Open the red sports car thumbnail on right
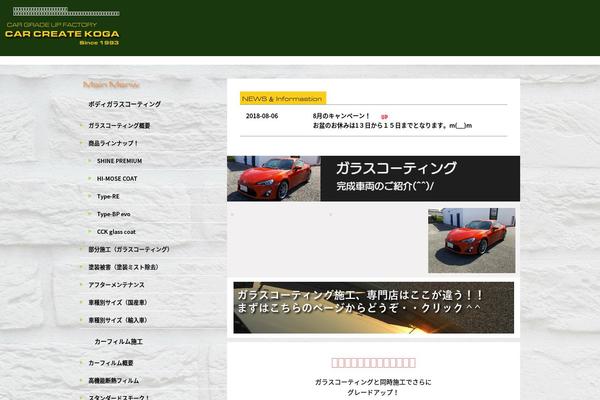The width and height of the screenshot is (600, 400). 471,240
